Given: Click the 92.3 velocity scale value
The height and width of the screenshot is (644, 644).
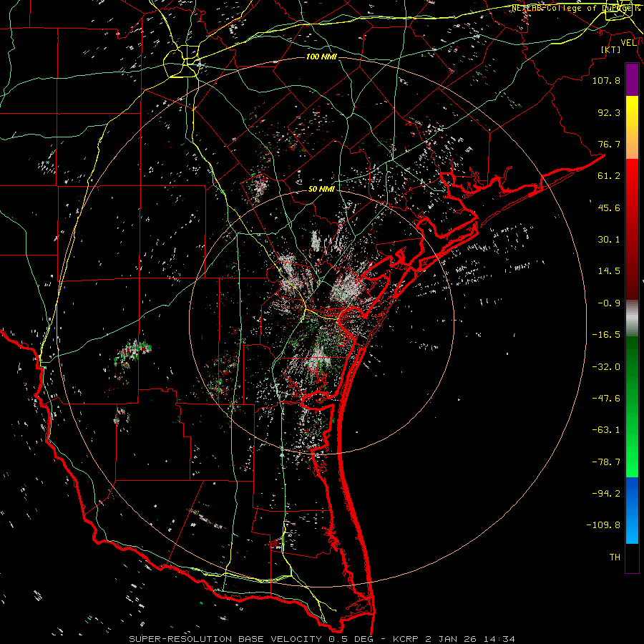Looking at the screenshot, I should tap(609, 112).
